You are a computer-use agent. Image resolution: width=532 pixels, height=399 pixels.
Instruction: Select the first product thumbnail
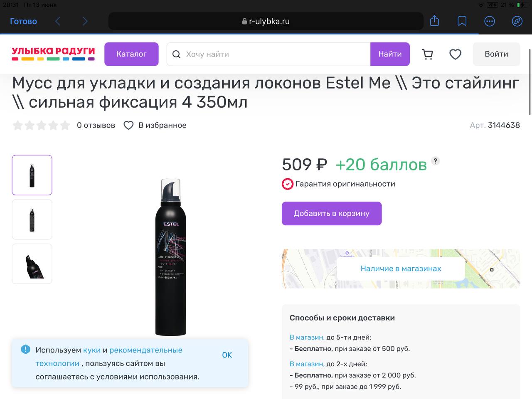click(x=32, y=175)
